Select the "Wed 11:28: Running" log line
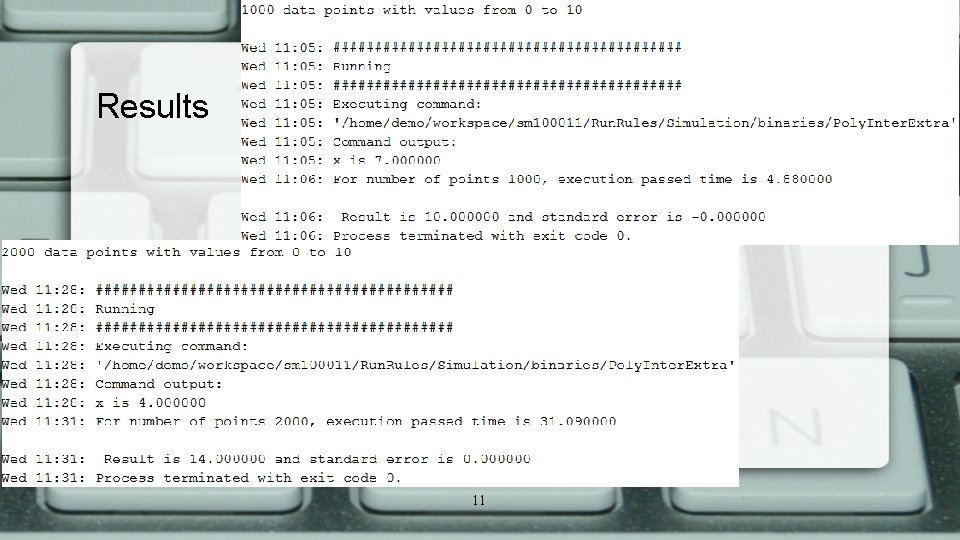 (x=78, y=309)
